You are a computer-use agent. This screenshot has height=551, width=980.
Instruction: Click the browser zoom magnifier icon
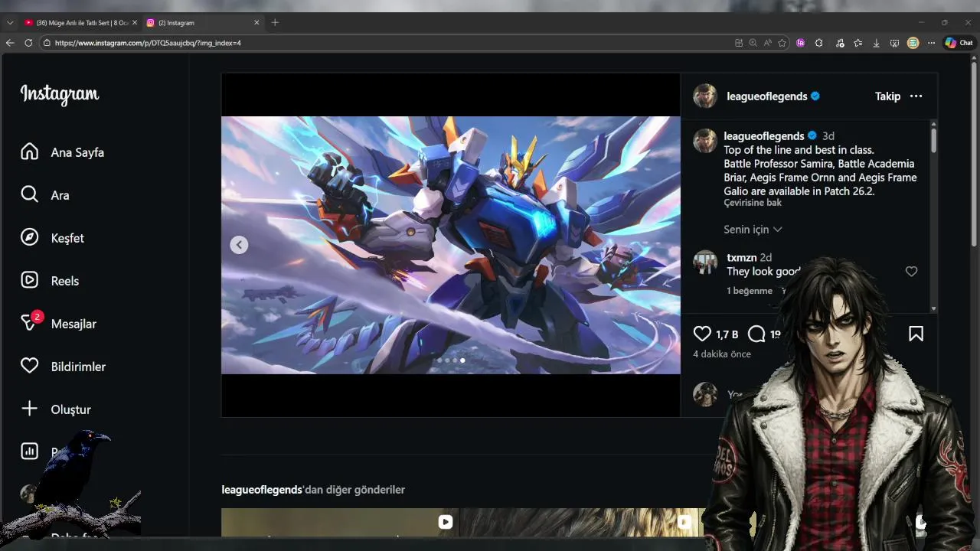click(753, 43)
